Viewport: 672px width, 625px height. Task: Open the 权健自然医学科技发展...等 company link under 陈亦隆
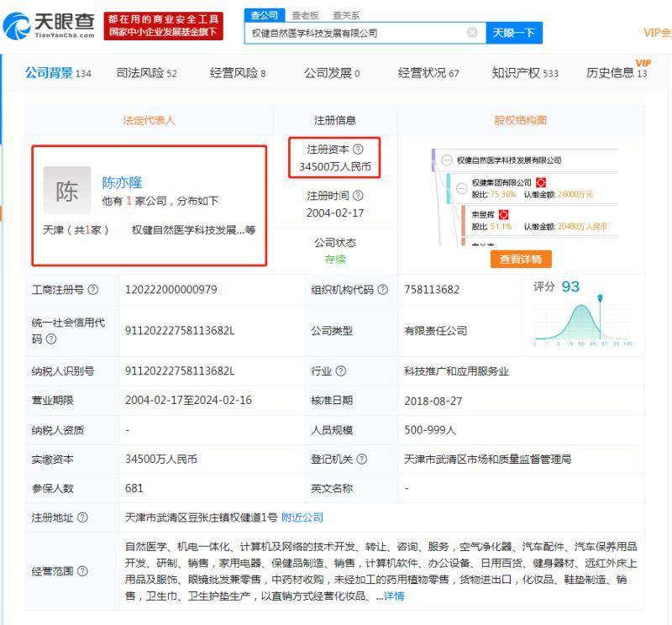pos(194,230)
